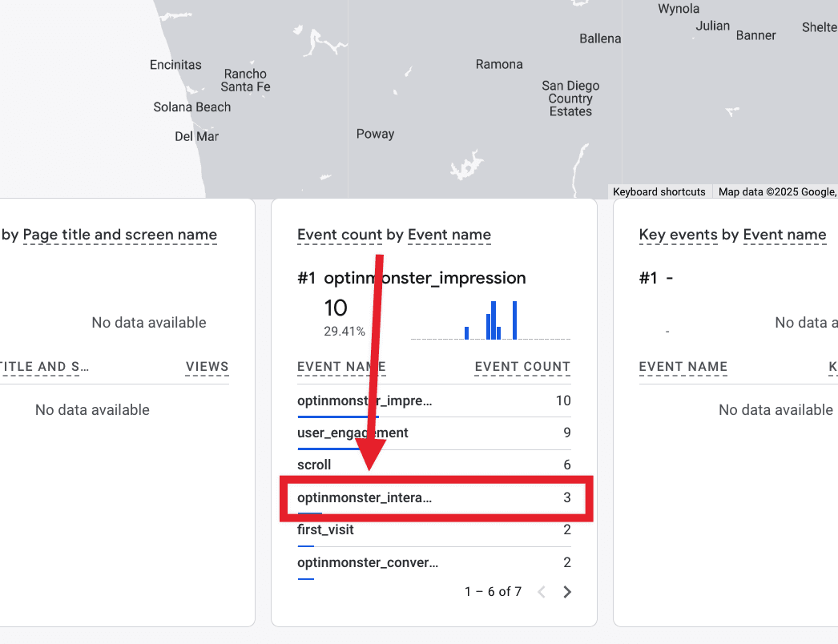Image resolution: width=838 pixels, height=644 pixels.
Task: Click the next page chevron in the Event count card
Action: tap(567, 591)
